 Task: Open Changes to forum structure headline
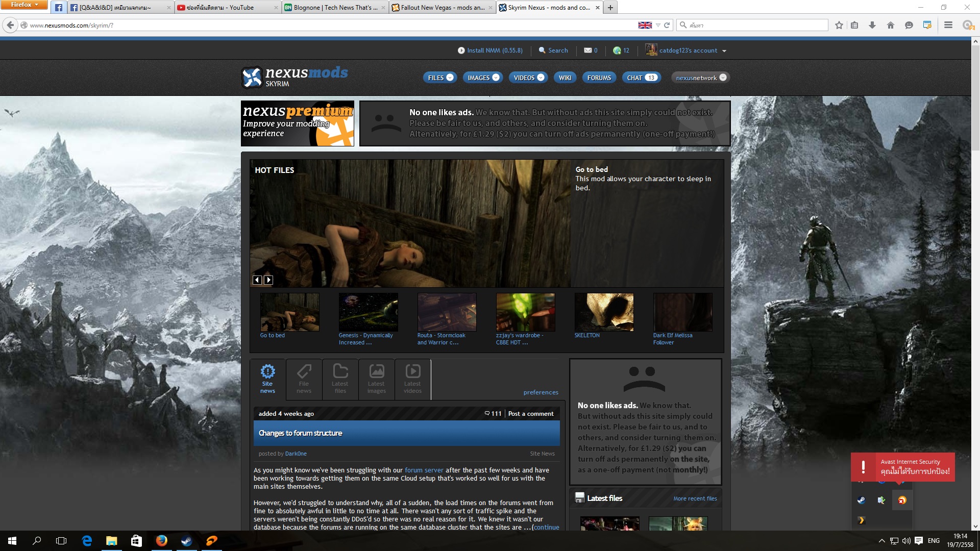pos(300,433)
